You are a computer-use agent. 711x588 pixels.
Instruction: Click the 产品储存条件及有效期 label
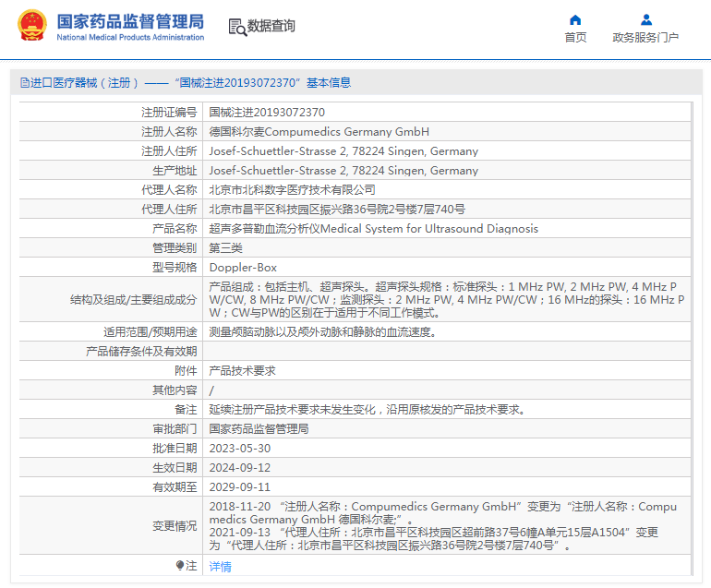coord(141,352)
